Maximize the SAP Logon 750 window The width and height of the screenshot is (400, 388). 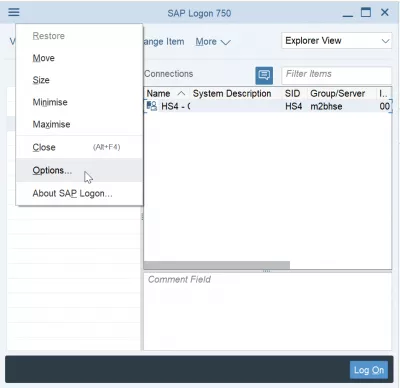pos(366,13)
